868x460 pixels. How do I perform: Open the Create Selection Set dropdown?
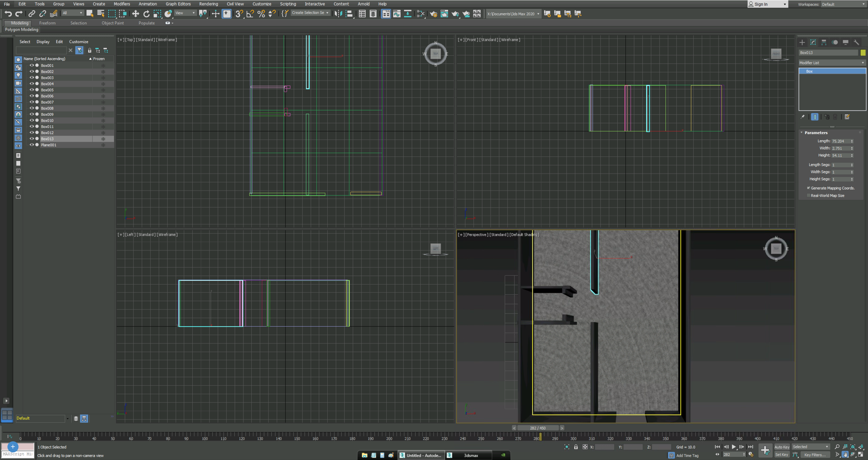[310, 13]
